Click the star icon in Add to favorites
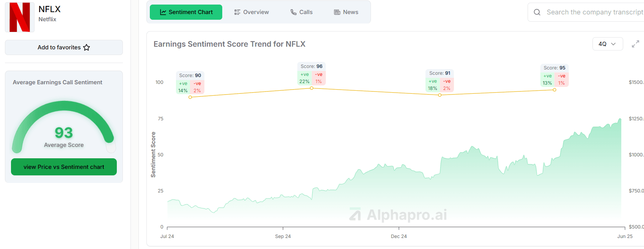 [86, 47]
